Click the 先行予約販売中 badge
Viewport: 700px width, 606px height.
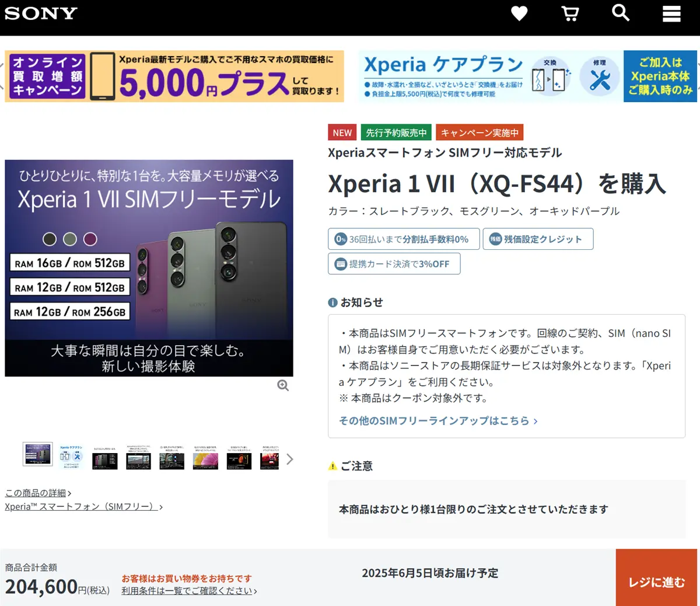coord(396,133)
